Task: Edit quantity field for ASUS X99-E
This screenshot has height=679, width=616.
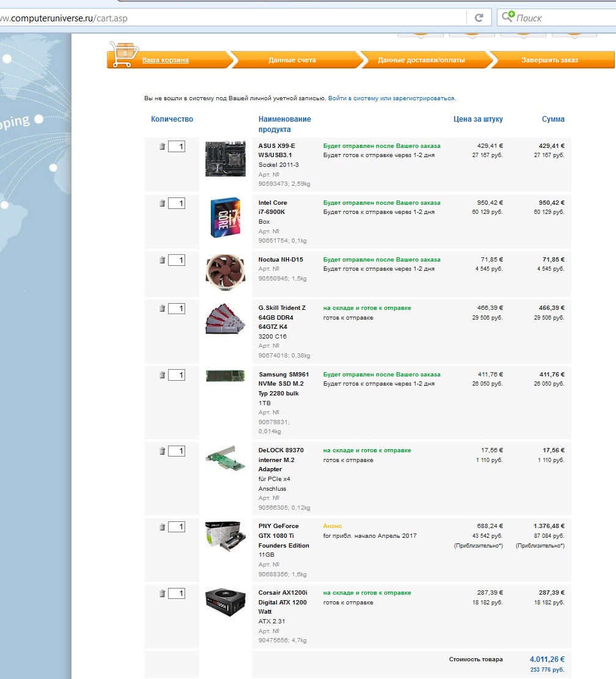Action: [177, 146]
